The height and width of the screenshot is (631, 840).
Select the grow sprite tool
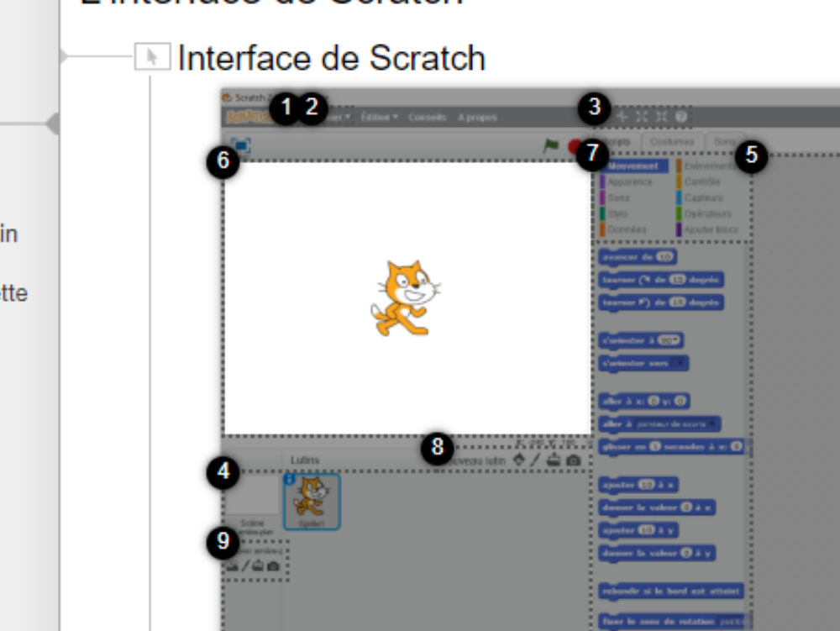[x=642, y=116]
